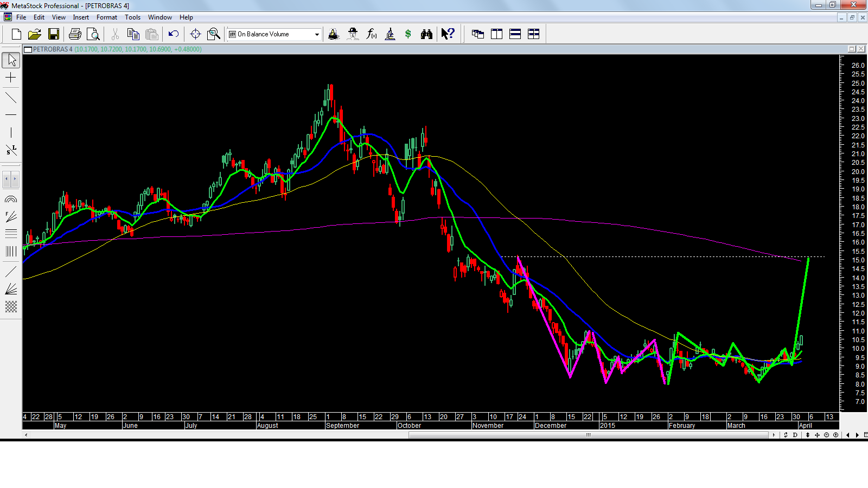Go to next chart with right triangle

click(857, 435)
